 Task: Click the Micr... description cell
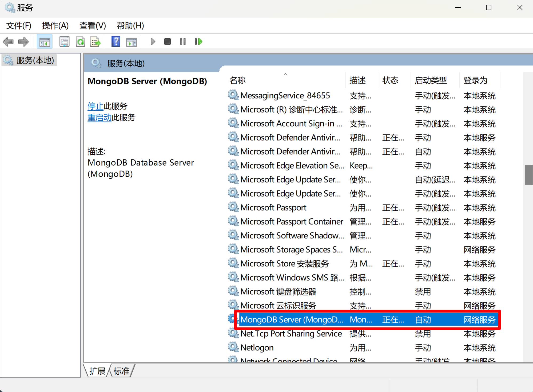pos(360,250)
